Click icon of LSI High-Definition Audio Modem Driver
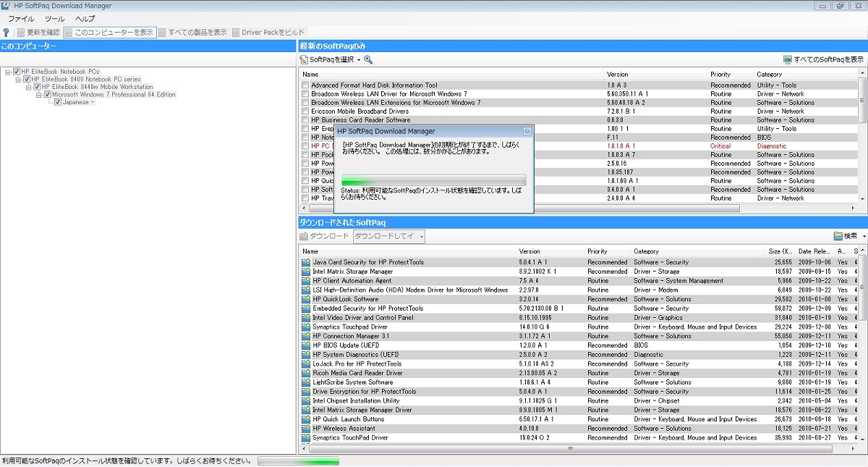Image resolution: width=868 pixels, height=467 pixels. [306, 290]
